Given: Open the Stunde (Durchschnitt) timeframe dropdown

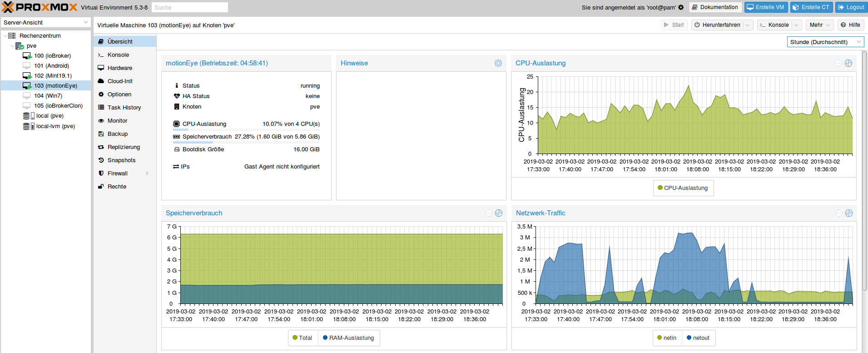Looking at the screenshot, I should 859,42.
